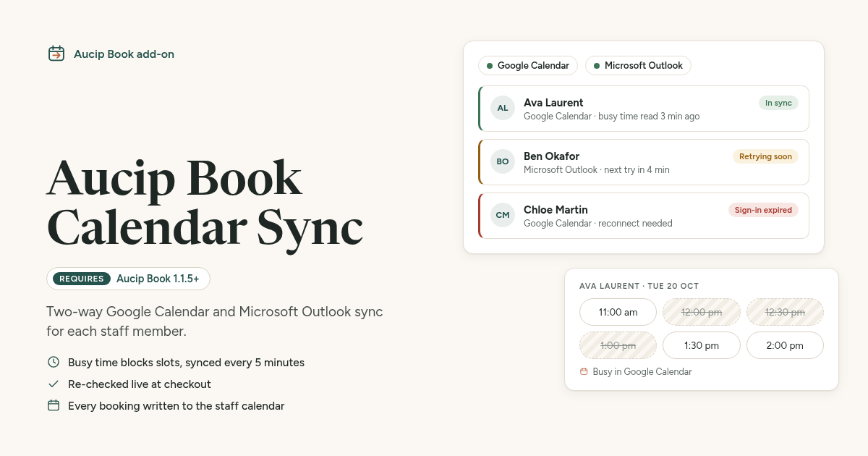The width and height of the screenshot is (868, 456).
Task: Click Busy time blocks slots feature text
Action: (x=186, y=362)
